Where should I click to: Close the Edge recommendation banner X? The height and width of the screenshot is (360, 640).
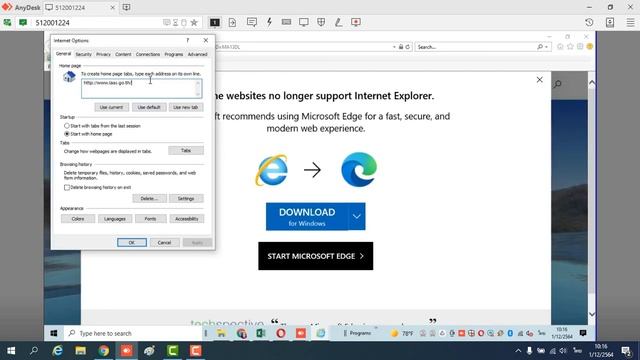click(540, 80)
